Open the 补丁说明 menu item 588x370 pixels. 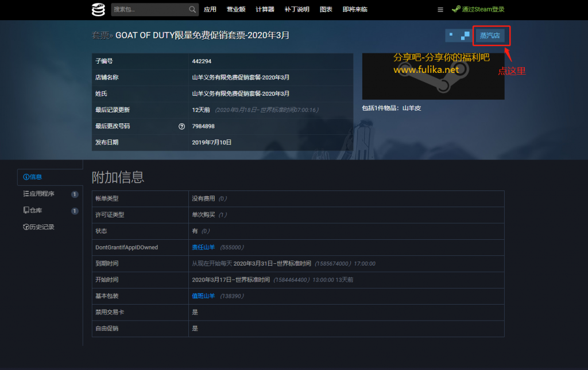pos(297,9)
